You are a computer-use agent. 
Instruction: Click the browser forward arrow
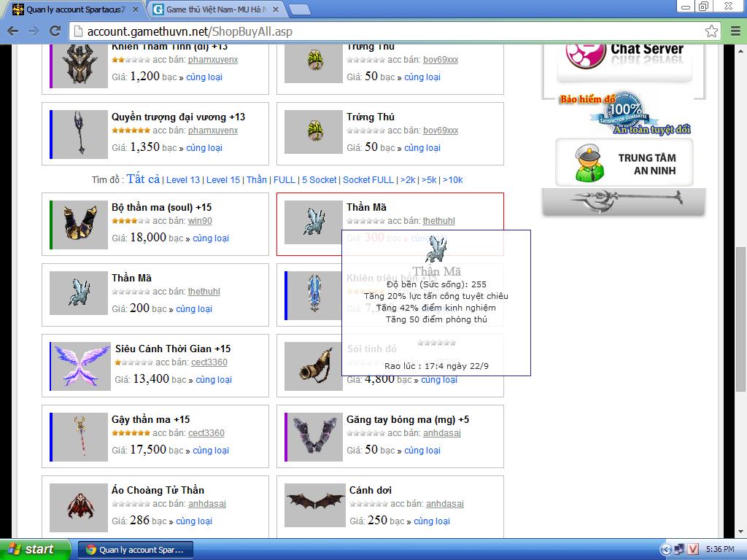point(34,31)
